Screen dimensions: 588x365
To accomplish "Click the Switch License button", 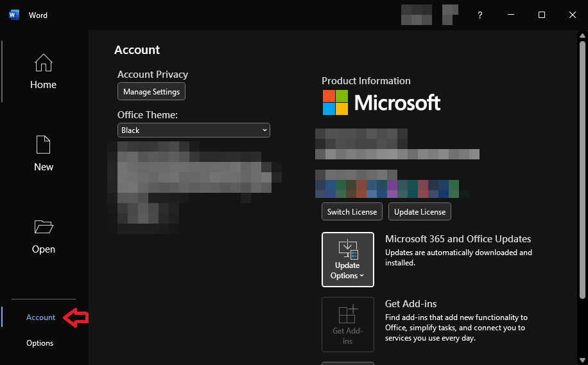I will 352,212.
